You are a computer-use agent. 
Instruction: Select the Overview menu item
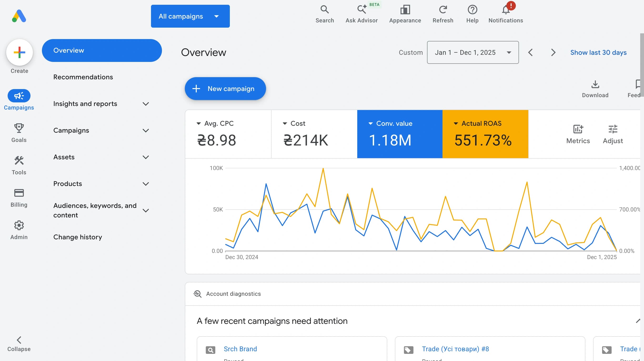pos(102,50)
